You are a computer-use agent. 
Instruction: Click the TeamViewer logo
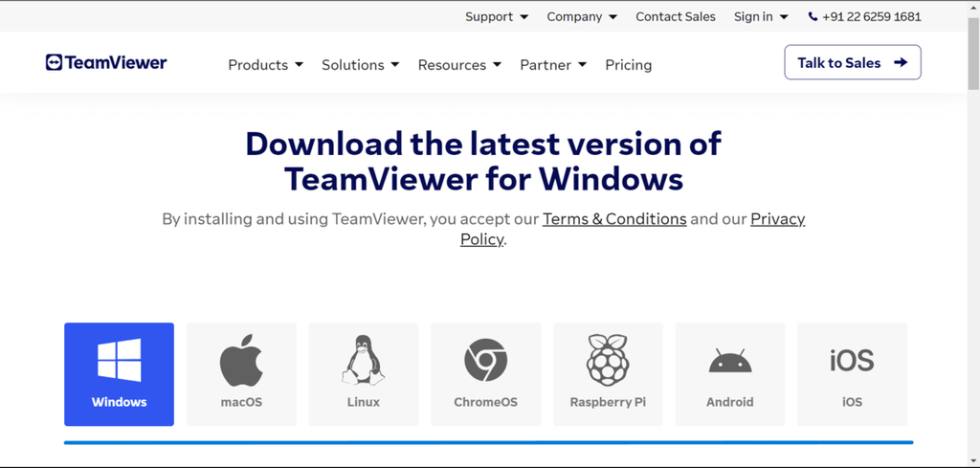coord(106,62)
